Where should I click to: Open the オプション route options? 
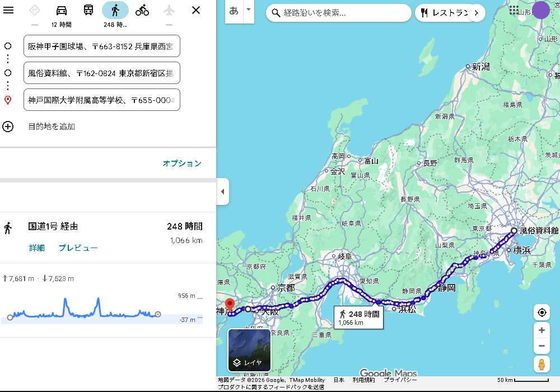(182, 164)
